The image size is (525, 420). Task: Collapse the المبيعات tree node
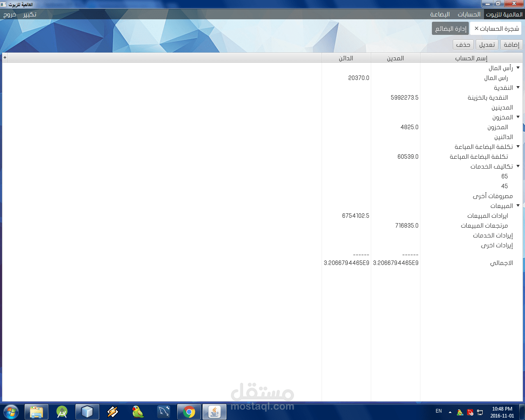pos(518,205)
